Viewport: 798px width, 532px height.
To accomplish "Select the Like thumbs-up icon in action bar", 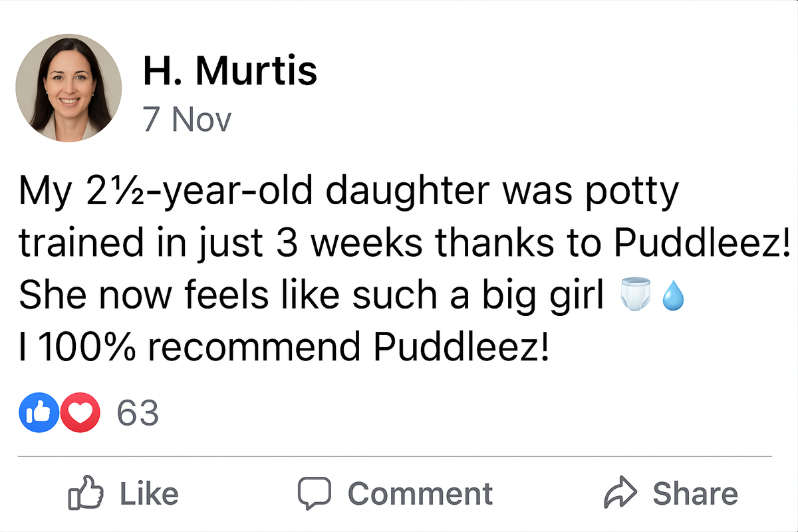I will (x=86, y=492).
